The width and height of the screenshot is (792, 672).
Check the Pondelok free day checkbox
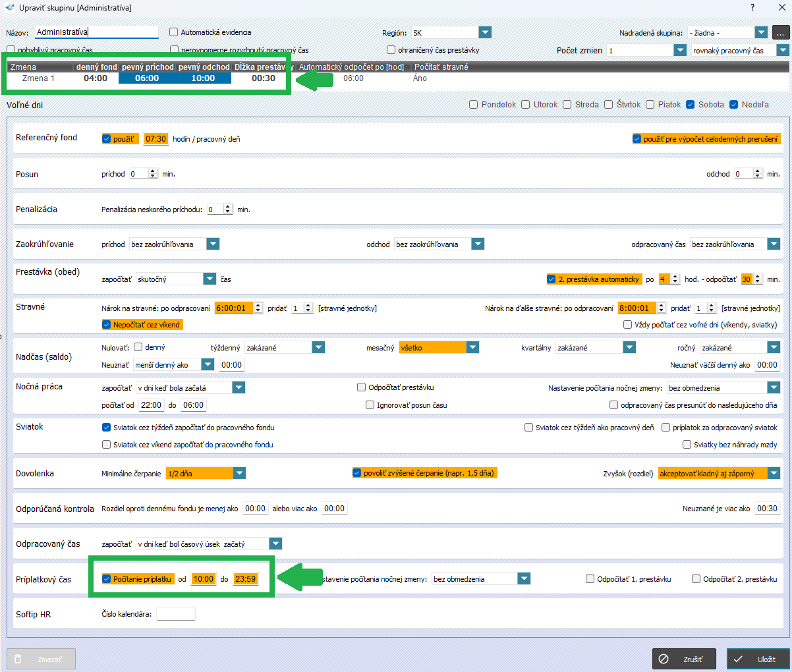[473, 105]
